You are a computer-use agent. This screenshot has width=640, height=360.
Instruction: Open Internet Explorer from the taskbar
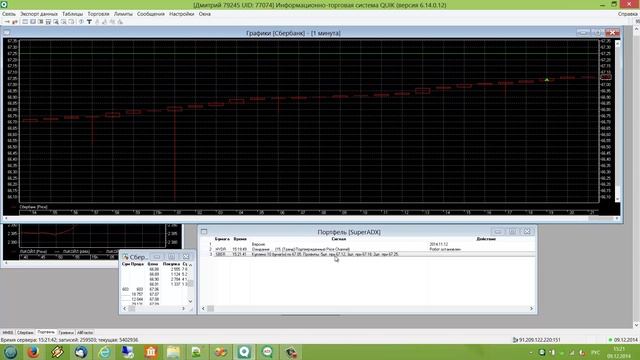tap(104, 352)
